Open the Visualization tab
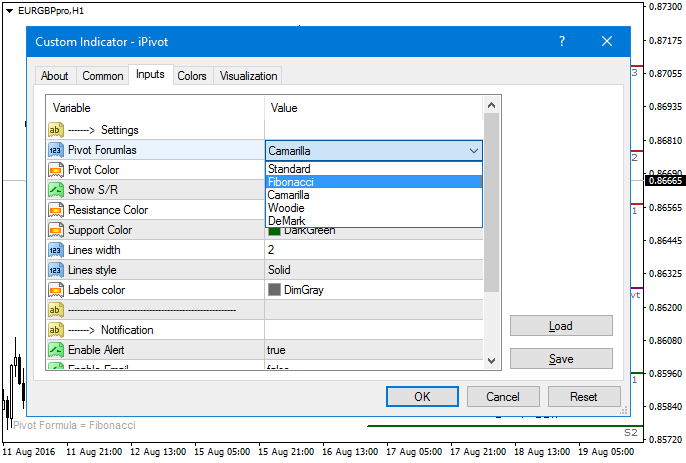 [248, 76]
